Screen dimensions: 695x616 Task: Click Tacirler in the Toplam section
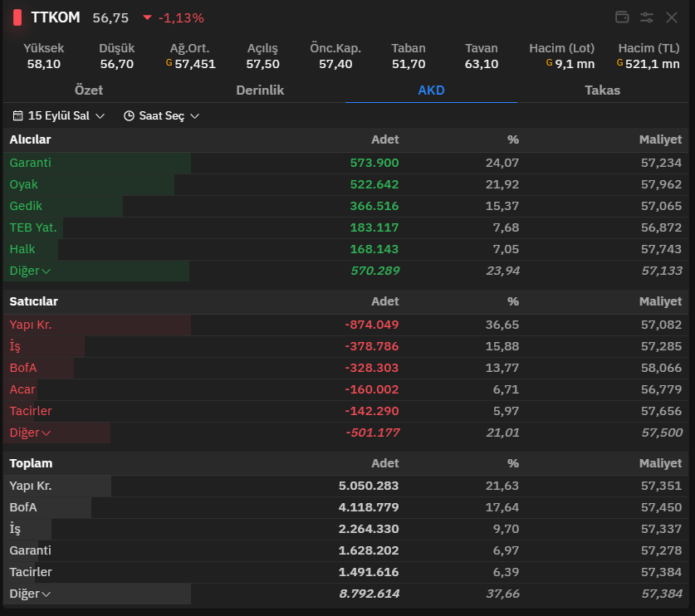point(345,572)
